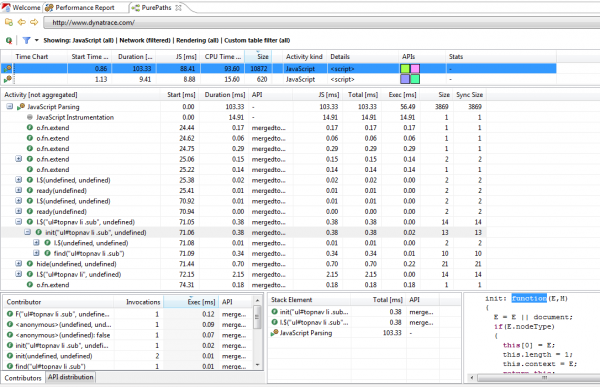Select F("ul#topnav li .sub") contributor row

pyautogui.click(x=128, y=314)
